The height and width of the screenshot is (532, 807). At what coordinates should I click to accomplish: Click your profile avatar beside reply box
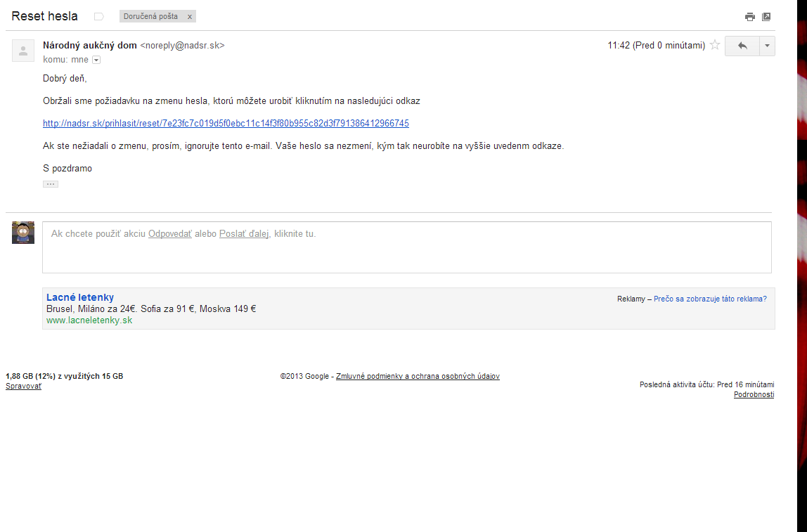23,233
